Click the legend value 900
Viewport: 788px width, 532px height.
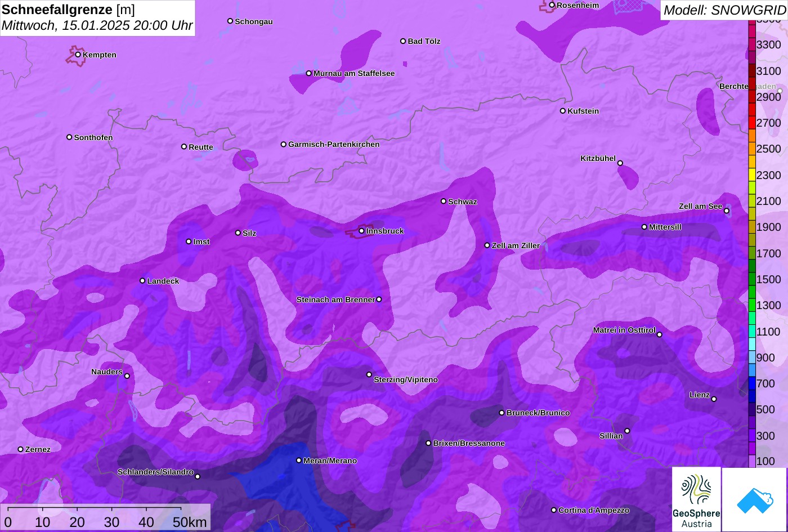tap(766, 357)
